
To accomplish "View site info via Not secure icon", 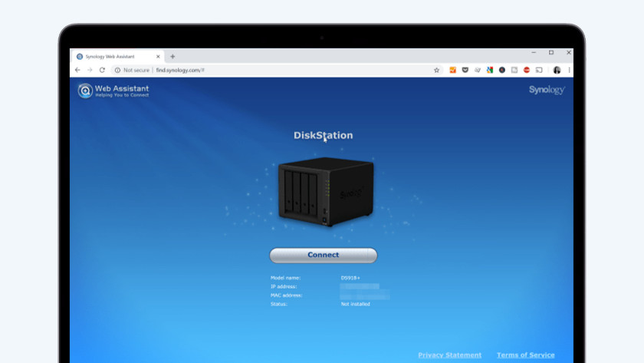I will point(117,70).
